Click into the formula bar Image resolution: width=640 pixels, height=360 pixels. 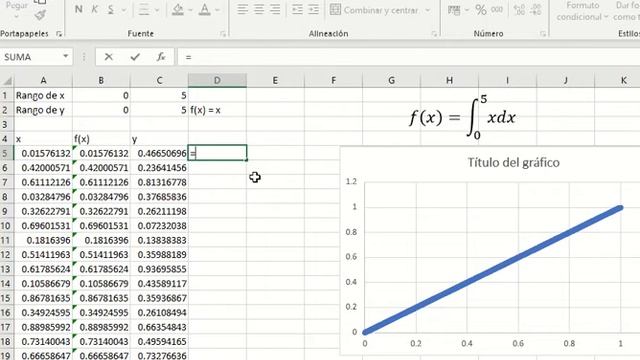pyautogui.click(x=408, y=57)
